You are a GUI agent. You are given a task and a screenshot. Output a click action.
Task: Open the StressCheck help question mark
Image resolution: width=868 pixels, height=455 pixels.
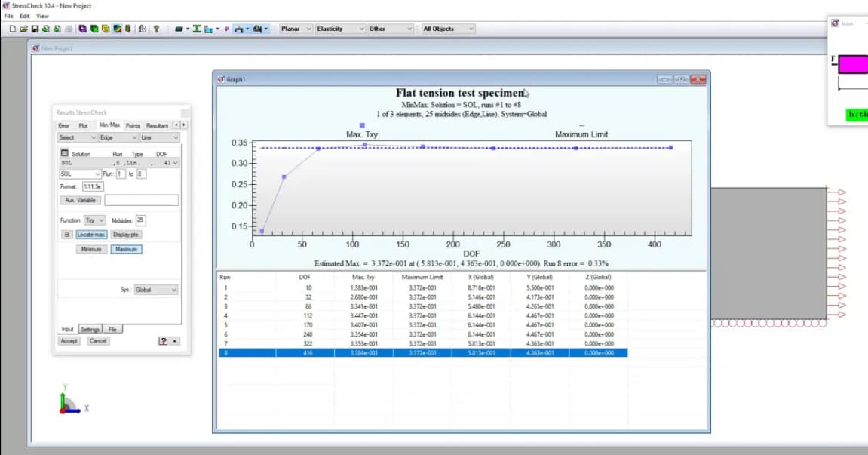pos(156,29)
